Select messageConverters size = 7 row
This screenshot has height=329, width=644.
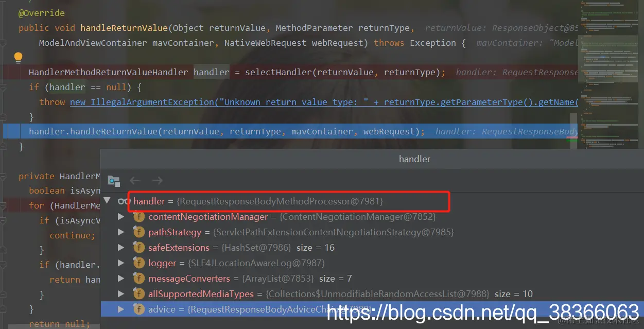372,279
